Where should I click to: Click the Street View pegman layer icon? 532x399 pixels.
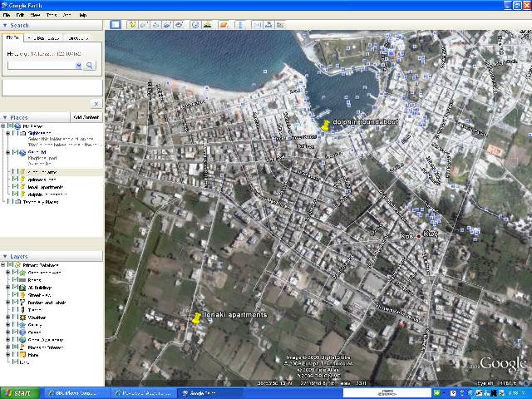(x=22, y=295)
